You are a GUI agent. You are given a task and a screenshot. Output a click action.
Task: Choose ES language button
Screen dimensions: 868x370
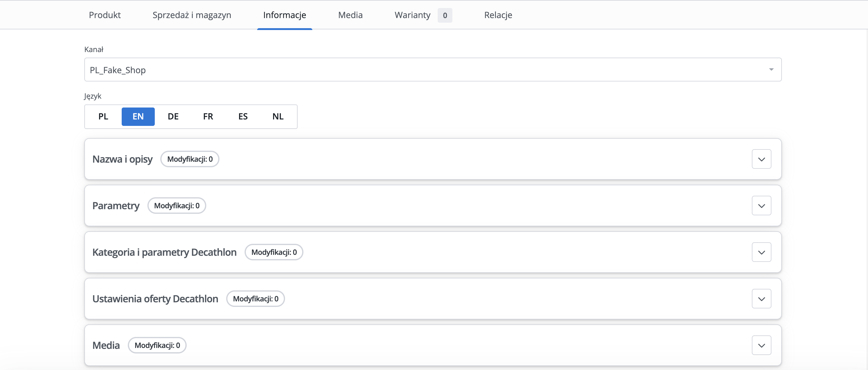click(x=243, y=116)
